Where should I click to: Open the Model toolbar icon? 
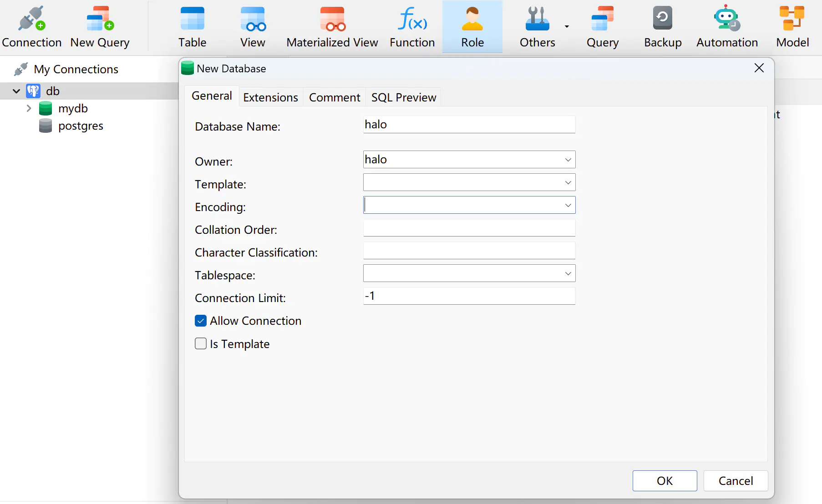click(792, 18)
